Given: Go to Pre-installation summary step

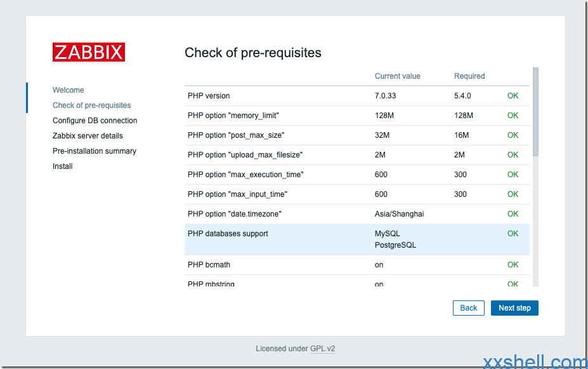Looking at the screenshot, I should click(x=95, y=151).
